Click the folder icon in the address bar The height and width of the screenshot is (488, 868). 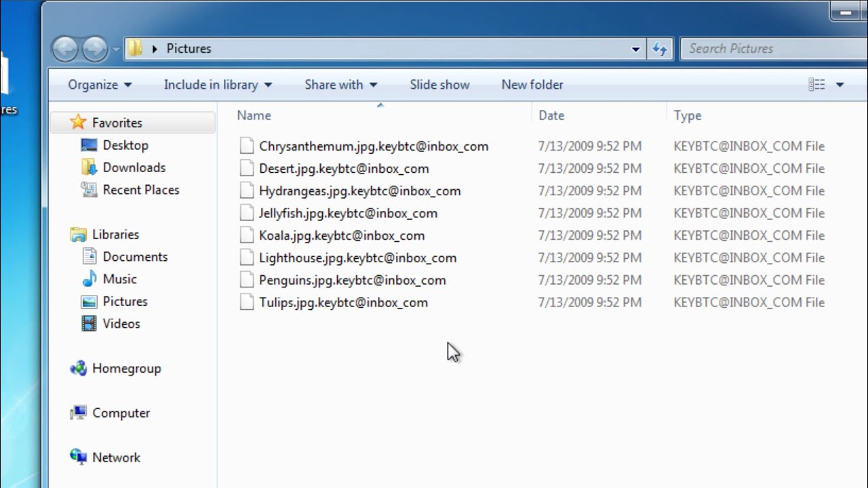[136, 48]
